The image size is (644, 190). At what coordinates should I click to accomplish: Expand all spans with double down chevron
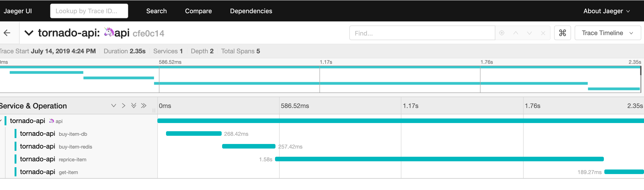pos(134,106)
